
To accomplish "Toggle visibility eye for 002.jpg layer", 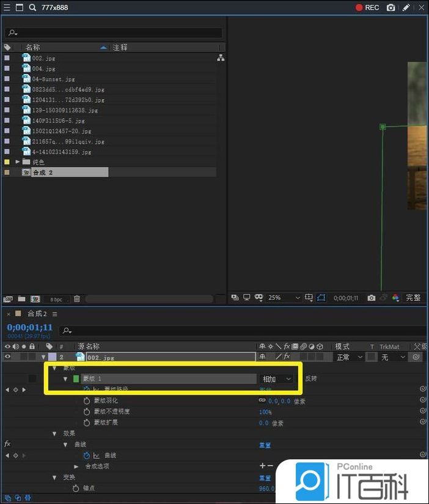I will click(x=7, y=357).
